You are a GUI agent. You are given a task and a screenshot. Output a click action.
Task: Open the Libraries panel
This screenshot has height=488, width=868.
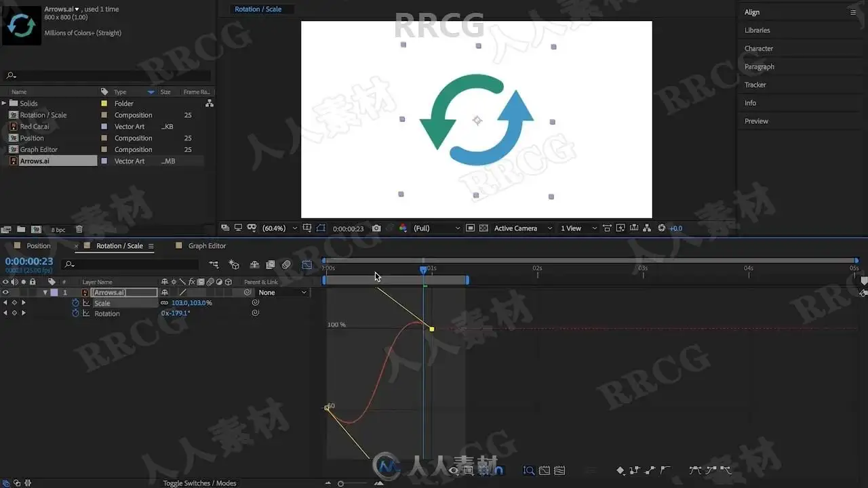click(x=757, y=30)
